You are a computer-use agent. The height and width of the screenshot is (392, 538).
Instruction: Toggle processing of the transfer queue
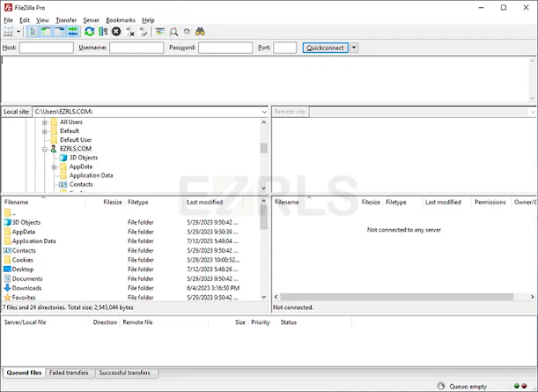point(103,32)
